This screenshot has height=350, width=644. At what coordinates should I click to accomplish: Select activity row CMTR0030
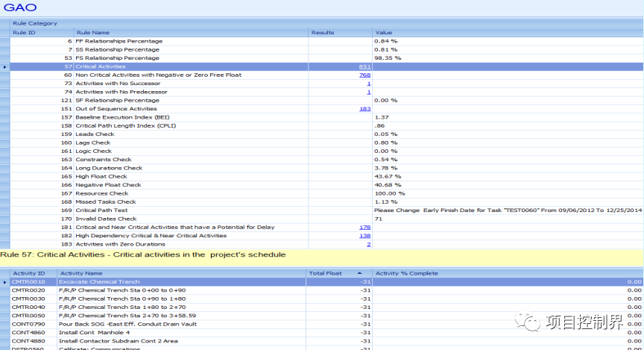click(327, 299)
